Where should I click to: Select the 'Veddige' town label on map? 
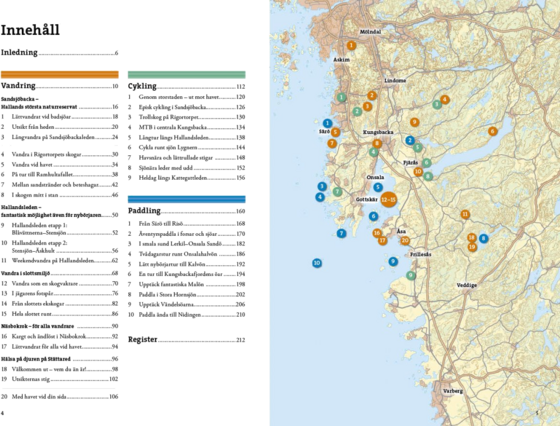tap(467, 285)
